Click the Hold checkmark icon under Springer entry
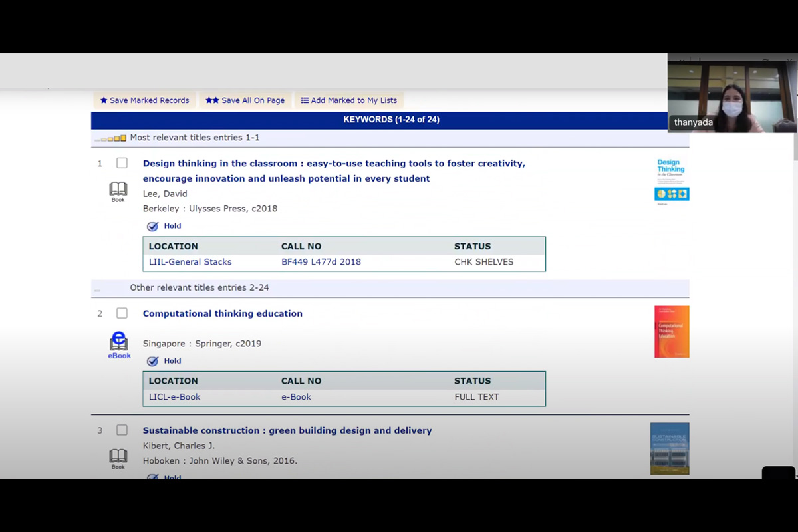 point(153,361)
